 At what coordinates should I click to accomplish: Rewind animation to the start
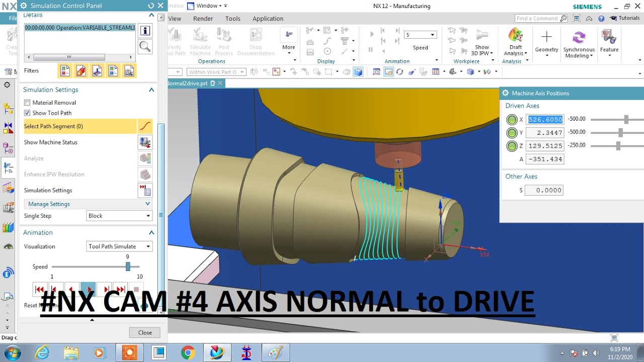[40, 289]
